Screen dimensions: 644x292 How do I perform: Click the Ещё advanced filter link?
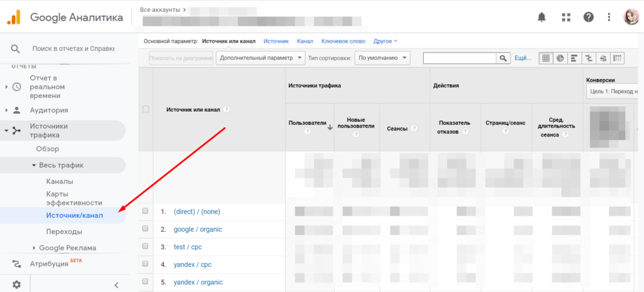[523, 58]
